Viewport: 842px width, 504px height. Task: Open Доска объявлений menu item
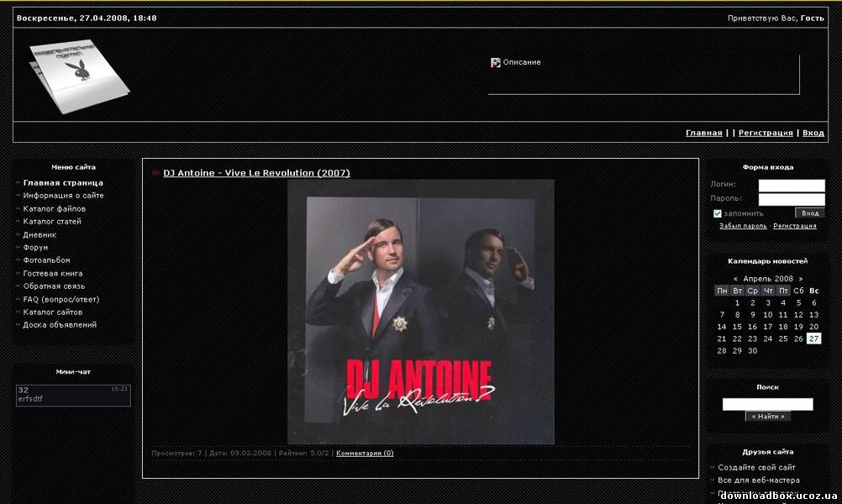60,325
